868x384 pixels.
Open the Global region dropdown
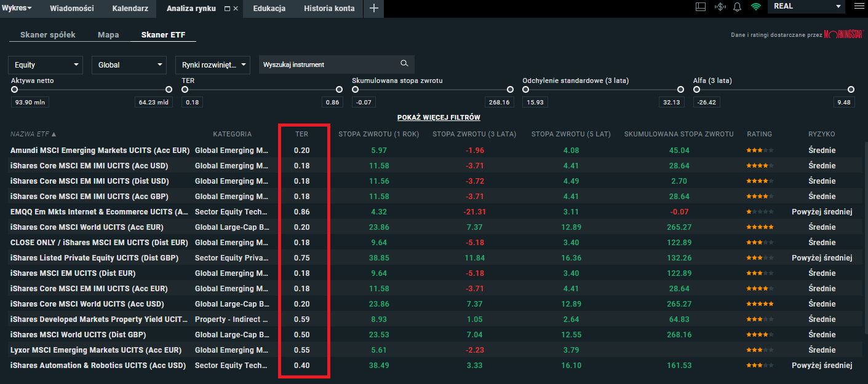click(129, 65)
